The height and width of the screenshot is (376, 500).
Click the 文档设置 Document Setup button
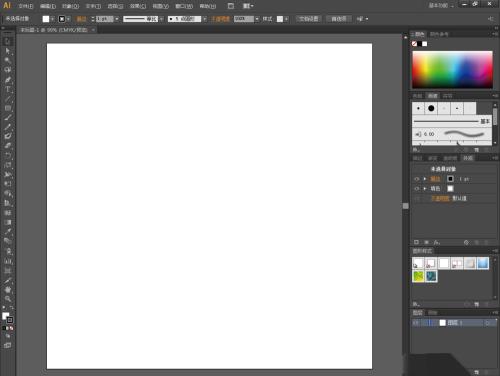[308, 19]
